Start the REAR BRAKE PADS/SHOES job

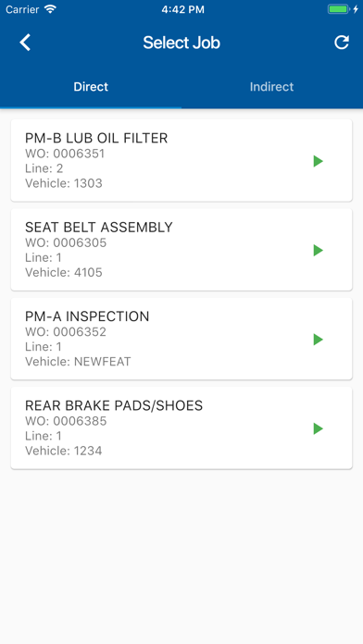coord(319,428)
